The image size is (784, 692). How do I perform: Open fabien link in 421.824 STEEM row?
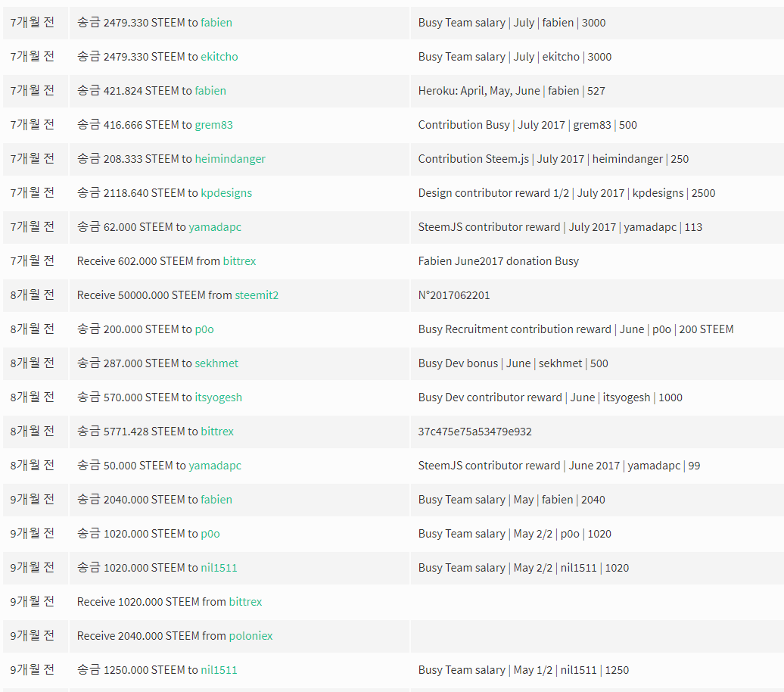(210, 91)
